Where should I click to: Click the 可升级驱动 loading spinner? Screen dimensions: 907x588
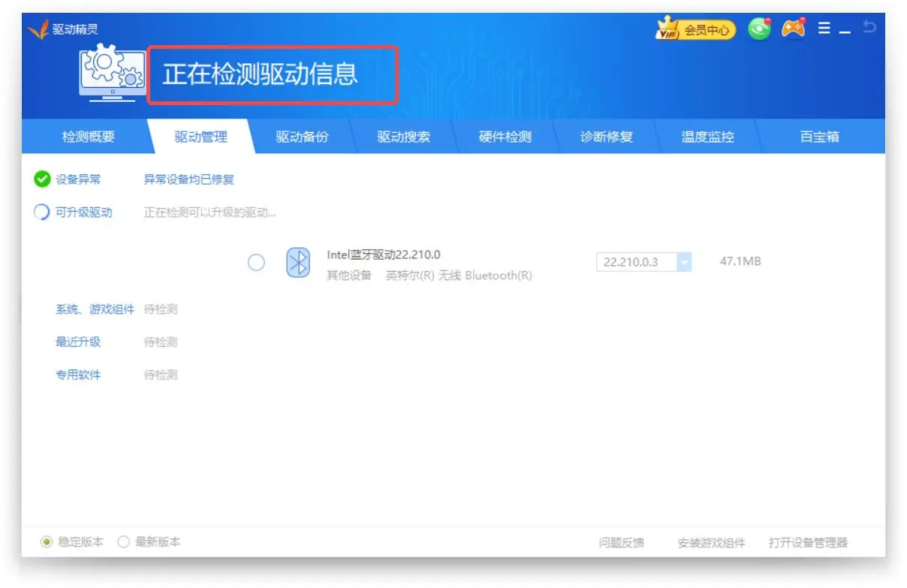(42, 213)
